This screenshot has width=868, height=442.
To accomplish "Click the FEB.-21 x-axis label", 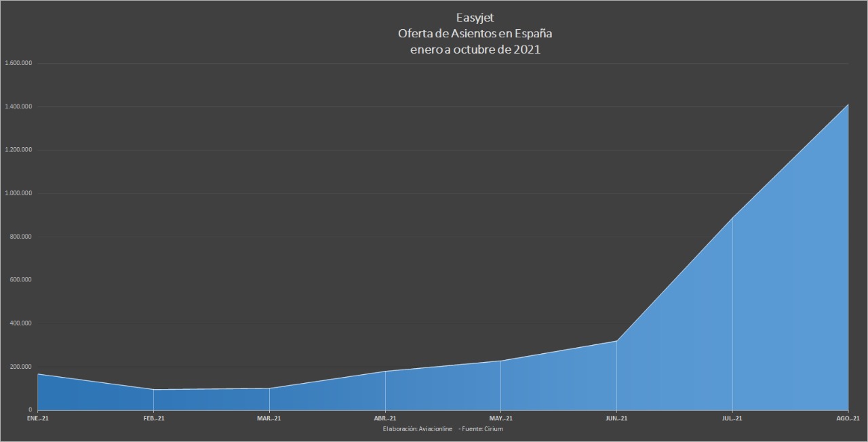I will point(153,418).
